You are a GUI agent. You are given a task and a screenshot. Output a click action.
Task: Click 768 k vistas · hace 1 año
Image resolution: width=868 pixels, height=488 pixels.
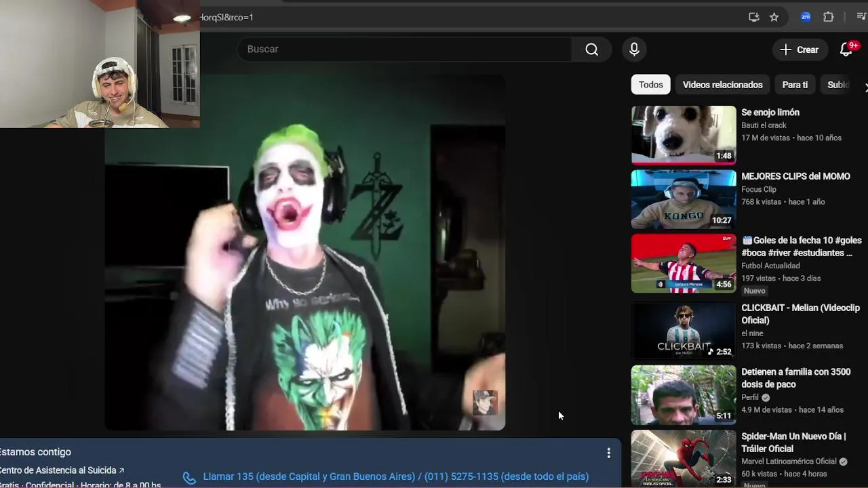[x=783, y=202]
